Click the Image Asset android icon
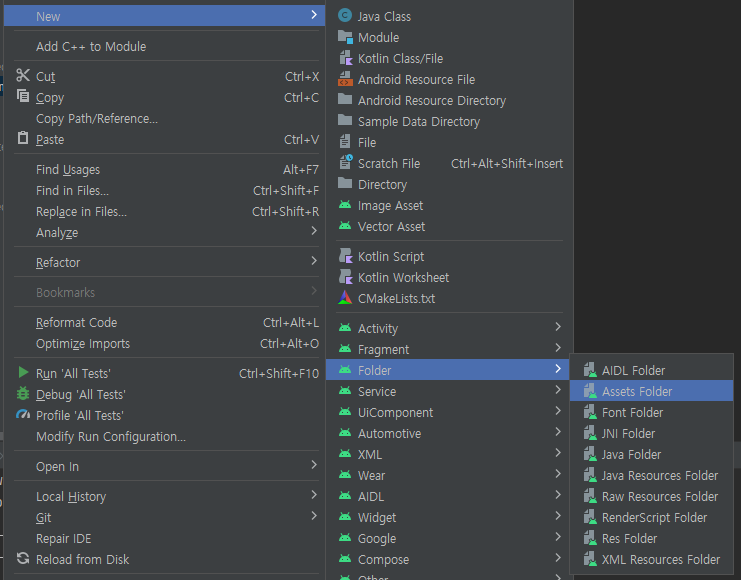 (x=345, y=205)
